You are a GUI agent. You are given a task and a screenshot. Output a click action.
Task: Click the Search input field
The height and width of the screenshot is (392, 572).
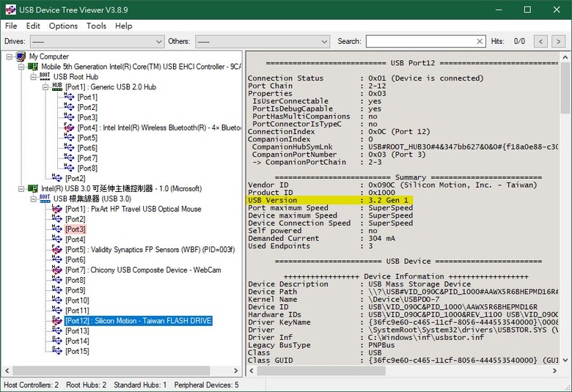pos(421,42)
